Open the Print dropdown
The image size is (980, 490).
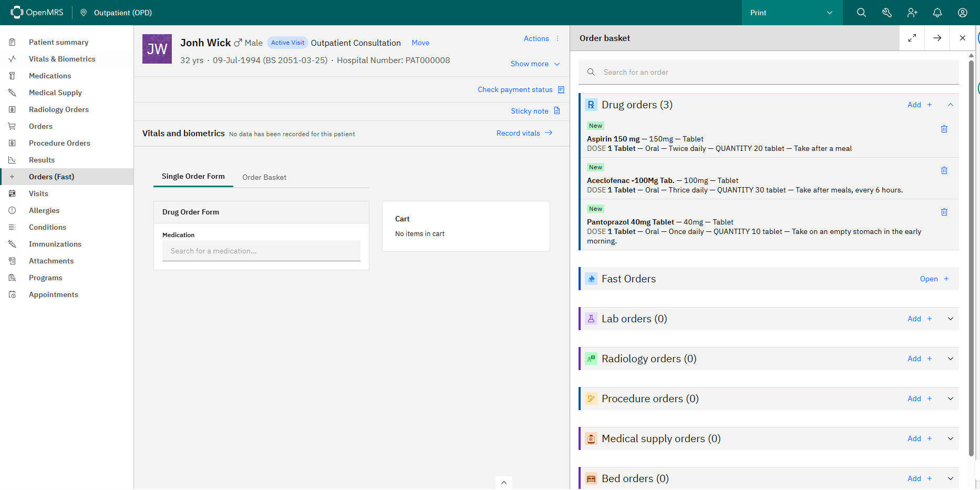792,13
